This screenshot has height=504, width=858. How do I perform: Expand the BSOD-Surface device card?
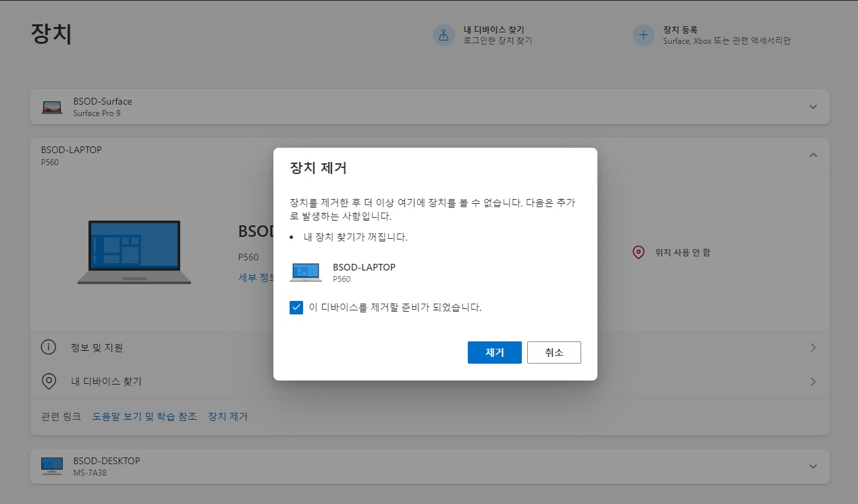pos(813,107)
